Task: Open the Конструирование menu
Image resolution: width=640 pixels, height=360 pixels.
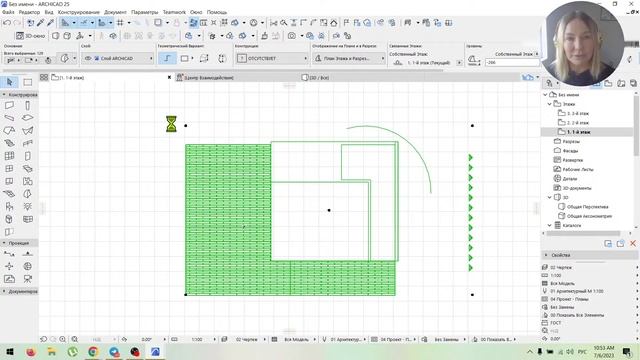Action: (78, 12)
